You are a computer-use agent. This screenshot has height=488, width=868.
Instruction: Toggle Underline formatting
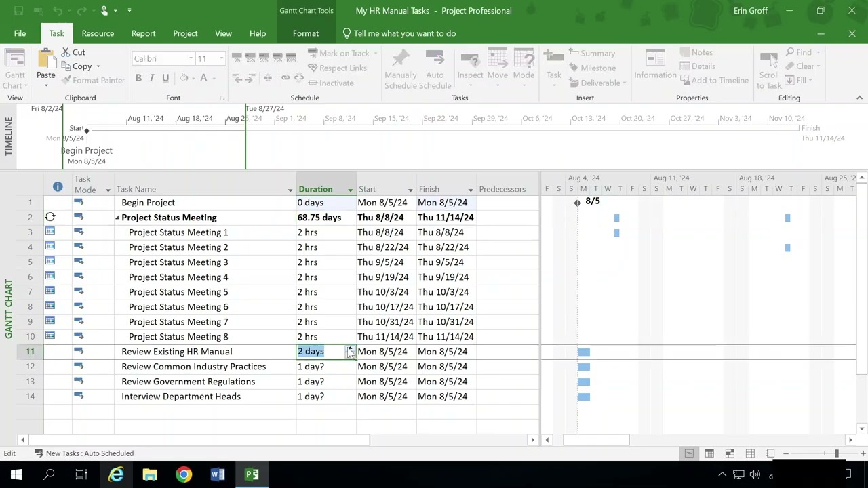pyautogui.click(x=165, y=78)
